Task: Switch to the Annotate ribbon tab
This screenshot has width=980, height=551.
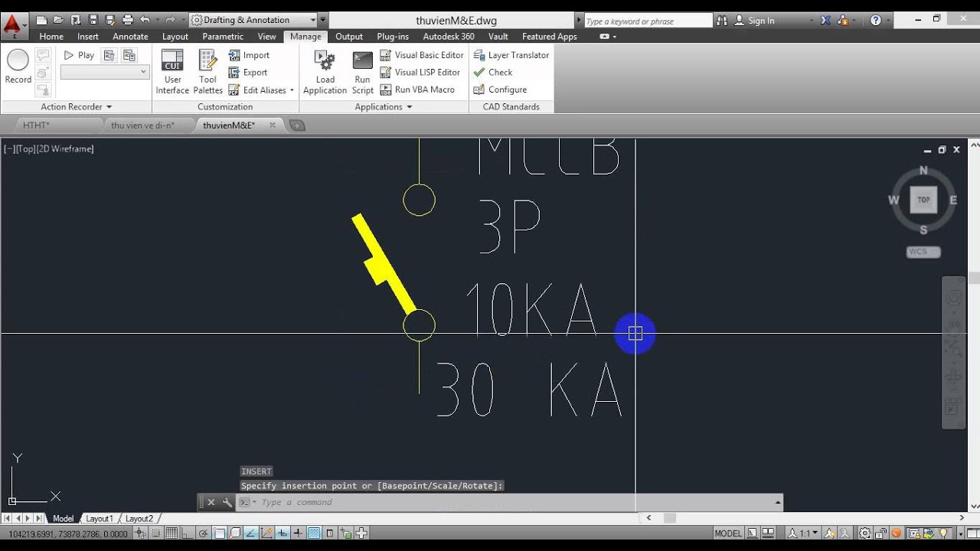Action: pyautogui.click(x=130, y=36)
